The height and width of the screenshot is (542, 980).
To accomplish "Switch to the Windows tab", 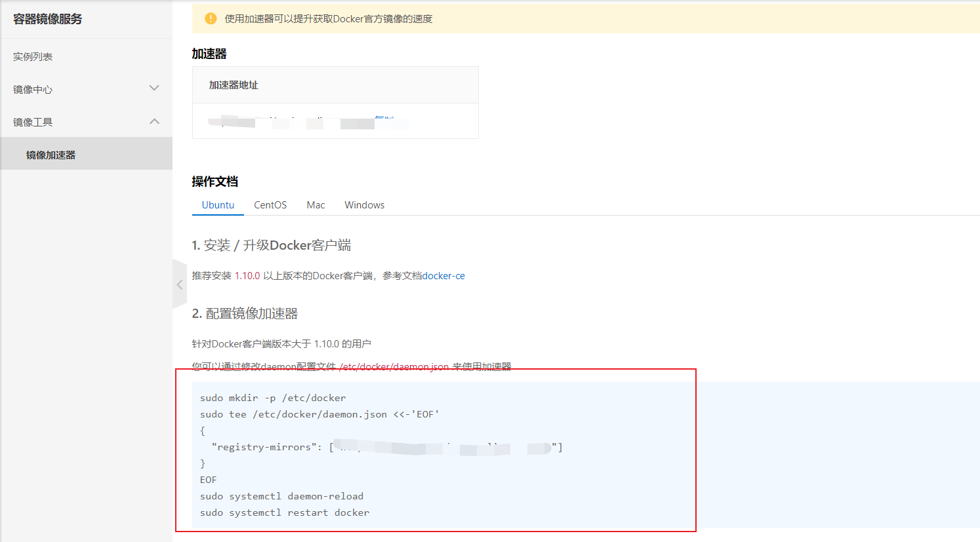I will (365, 205).
